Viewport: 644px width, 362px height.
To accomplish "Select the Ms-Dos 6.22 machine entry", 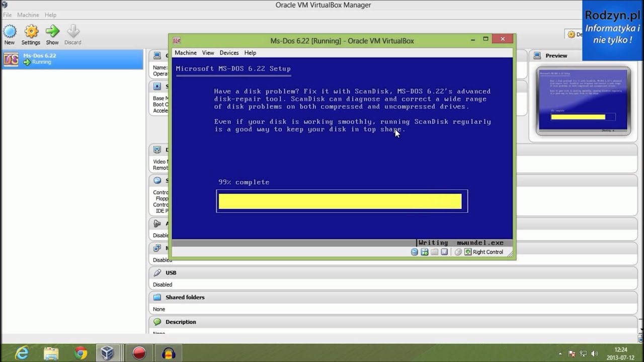I will click(72, 59).
